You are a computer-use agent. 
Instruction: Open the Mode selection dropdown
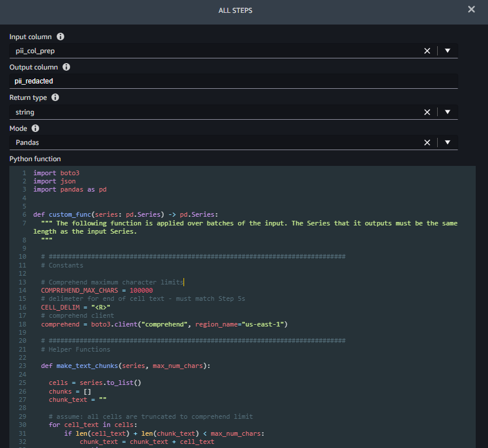[x=448, y=142]
